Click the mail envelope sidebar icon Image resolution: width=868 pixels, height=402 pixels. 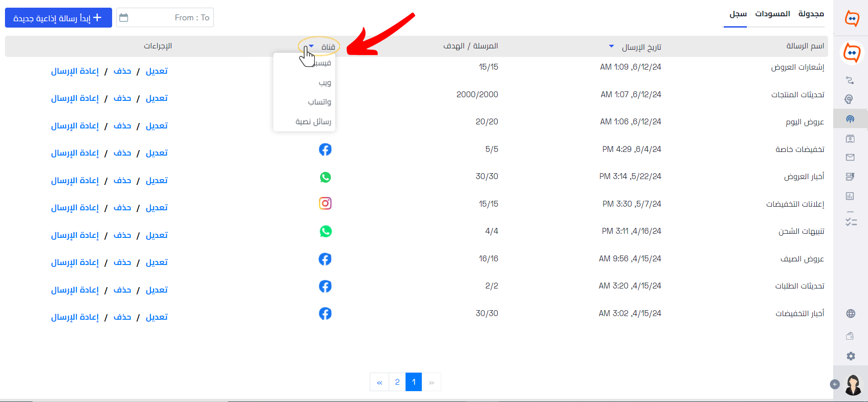(x=850, y=157)
